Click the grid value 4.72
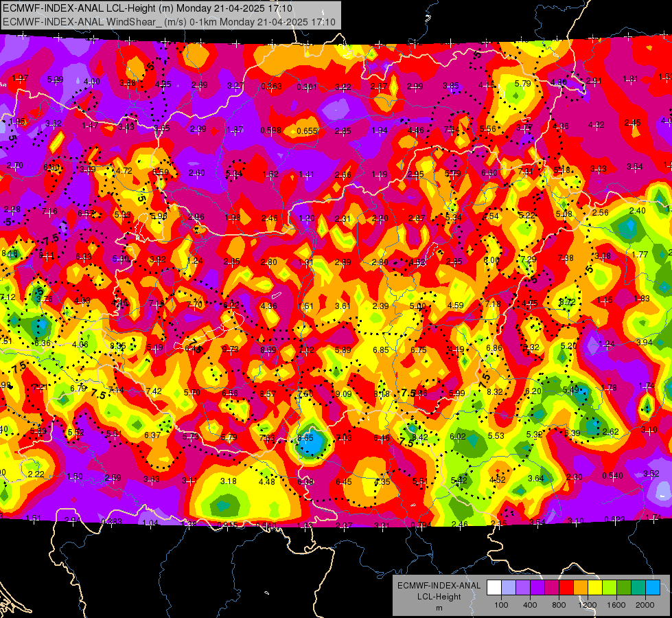This screenshot has height=618, width=672. tap(124, 171)
